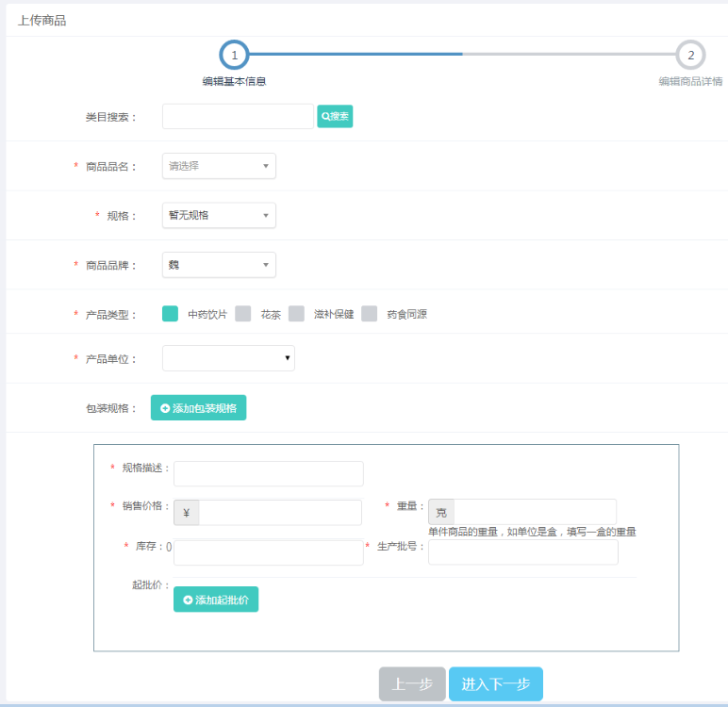Focus the 销售价格 input field
Screen dimensions: 728x707
[x=280, y=513]
